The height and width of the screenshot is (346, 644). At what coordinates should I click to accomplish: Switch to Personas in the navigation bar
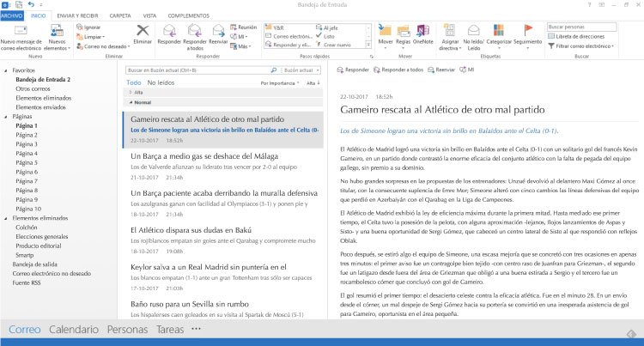127,329
